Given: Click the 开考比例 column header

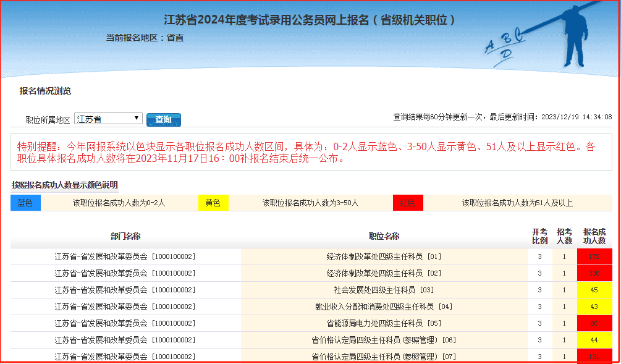Looking at the screenshot, I should click(x=539, y=235).
